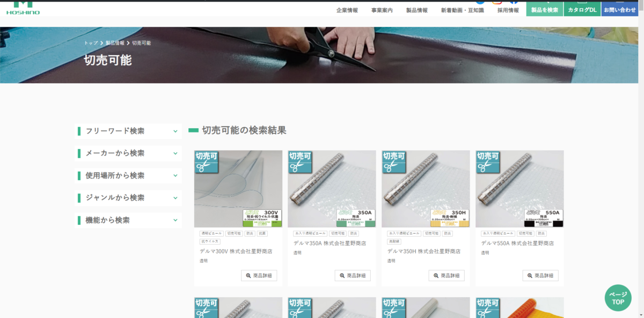Click the 透明 color text under デルマ550A
This screenshot has width=644, height=318.
pyautogui.click(x=485, y=253)
